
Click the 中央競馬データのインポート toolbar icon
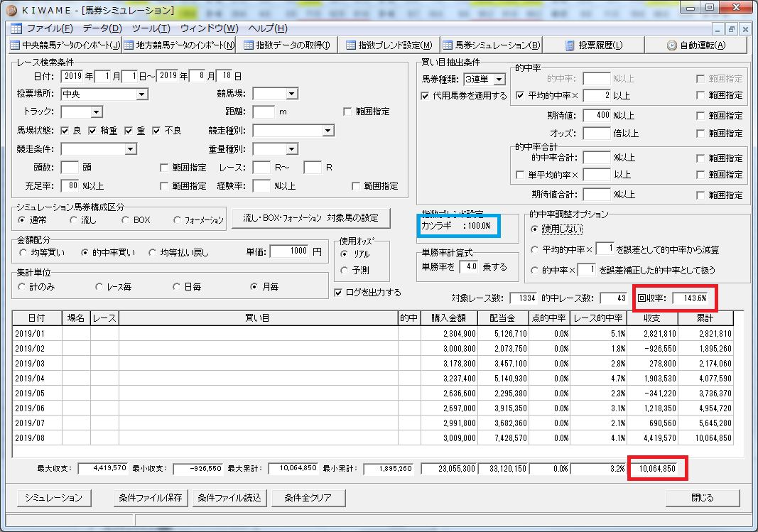tap(15, 45)
